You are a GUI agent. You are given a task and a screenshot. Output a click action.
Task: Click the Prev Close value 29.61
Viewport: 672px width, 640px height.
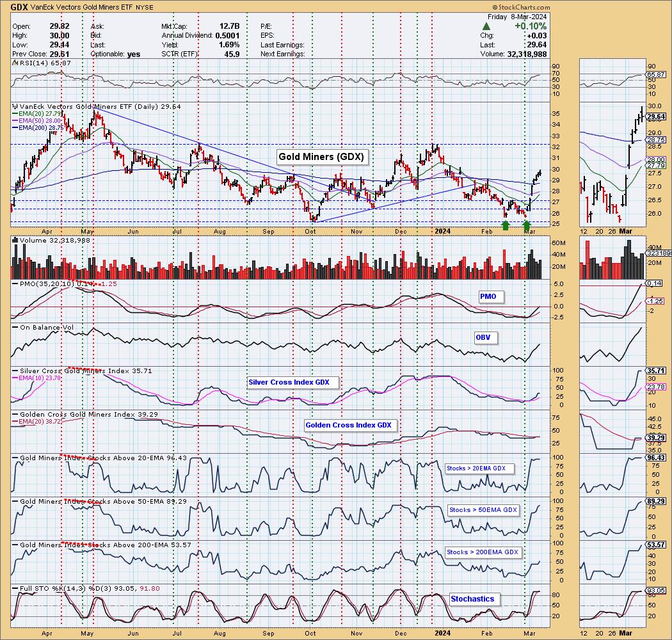60,54
